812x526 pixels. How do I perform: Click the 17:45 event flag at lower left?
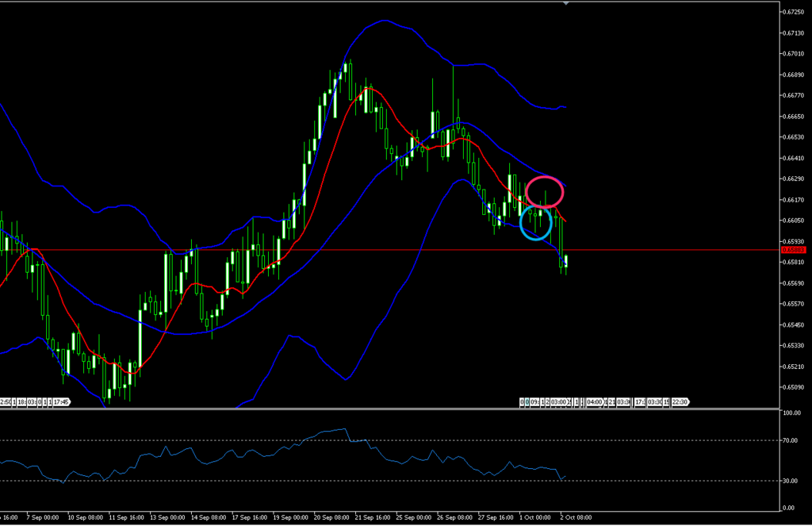pyautogui.click(x=61, y=402)
